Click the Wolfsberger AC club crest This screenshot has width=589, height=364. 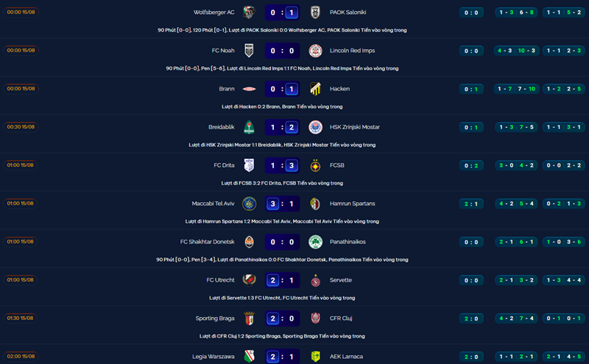[x=249, y=13]
